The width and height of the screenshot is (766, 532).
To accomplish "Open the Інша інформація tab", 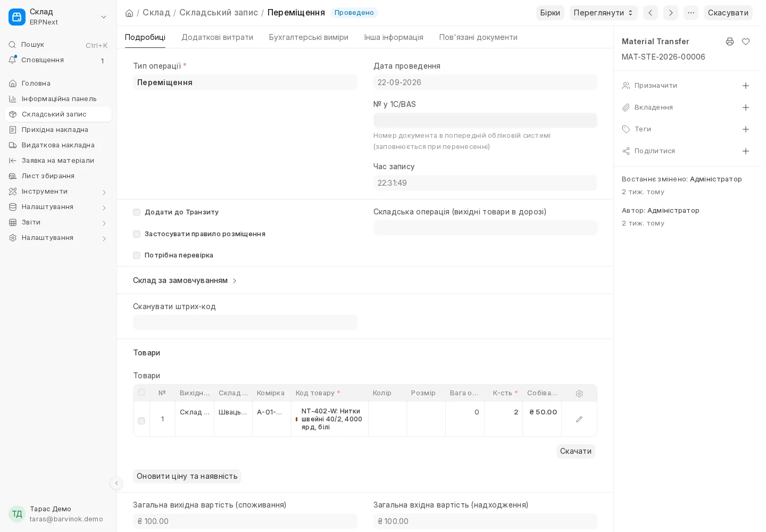I will 394,37.
